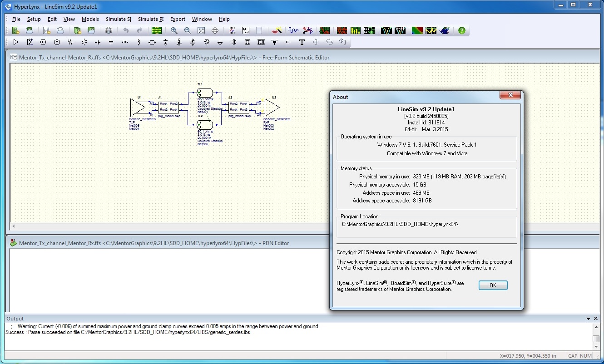Open the View menu
Image resolution: width=604 pixels, height=364 pixels.
click(x=69, y=19)
